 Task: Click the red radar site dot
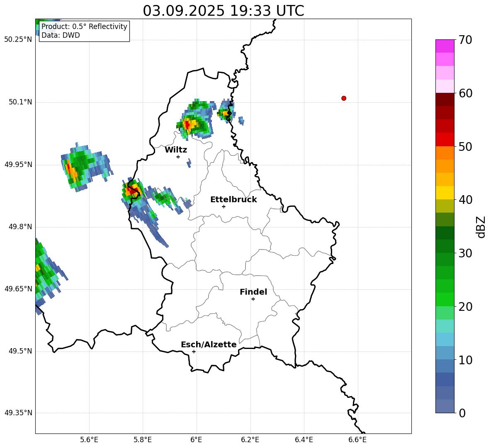[344, 98]
